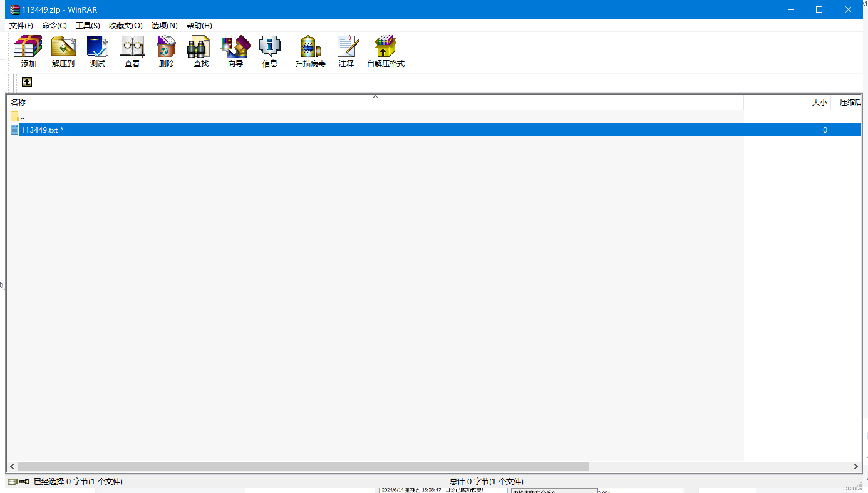This screenshot has height=493, width=868.
Task: Sort by Size (大小) column header
Action: pos(787,102)
